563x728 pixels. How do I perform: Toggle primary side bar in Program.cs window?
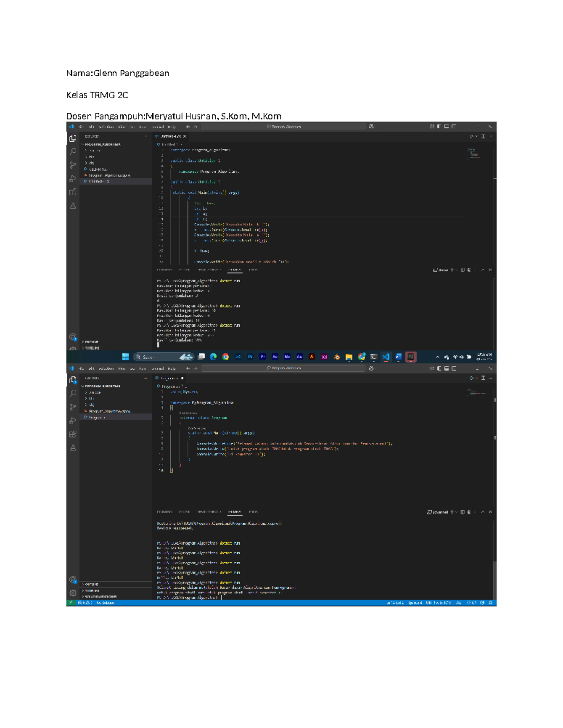pos(439,368)
